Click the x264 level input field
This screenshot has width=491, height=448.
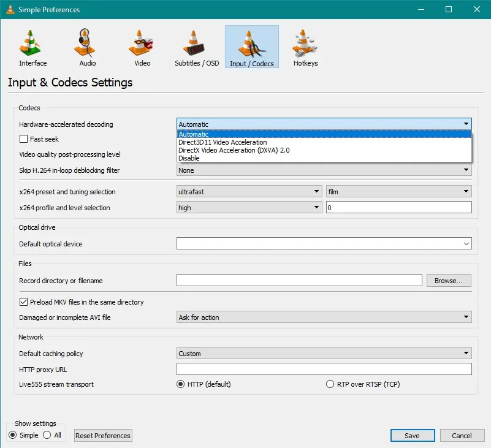point(399,207)
